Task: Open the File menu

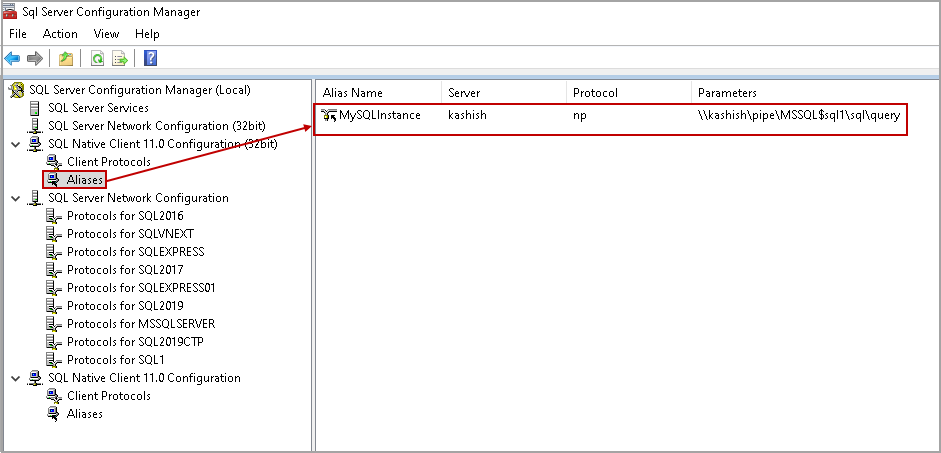Action: pos(18,34)
